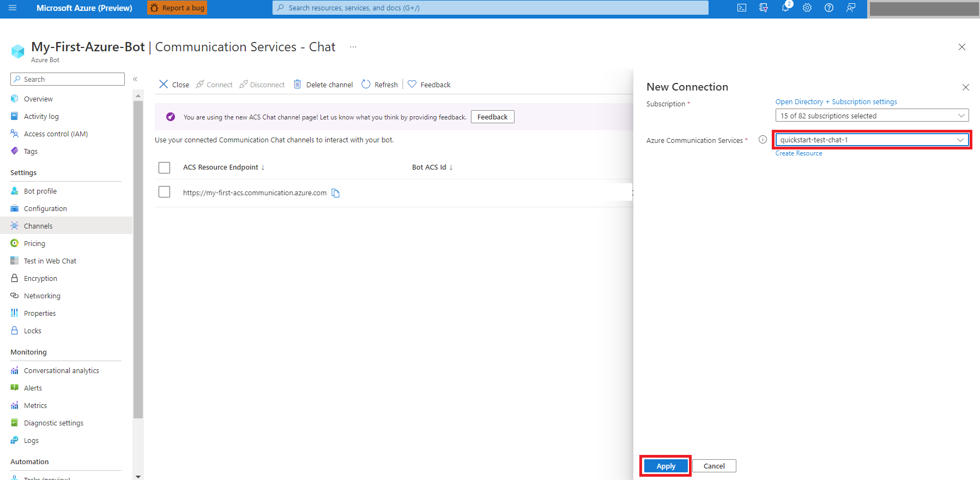
Task: Click the top search resources field
Action: point(490,8)
